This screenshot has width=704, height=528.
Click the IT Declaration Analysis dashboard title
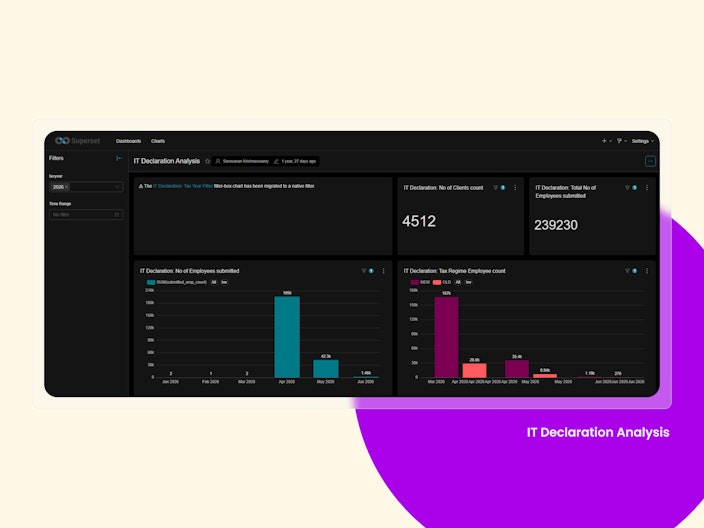point(167,161)
